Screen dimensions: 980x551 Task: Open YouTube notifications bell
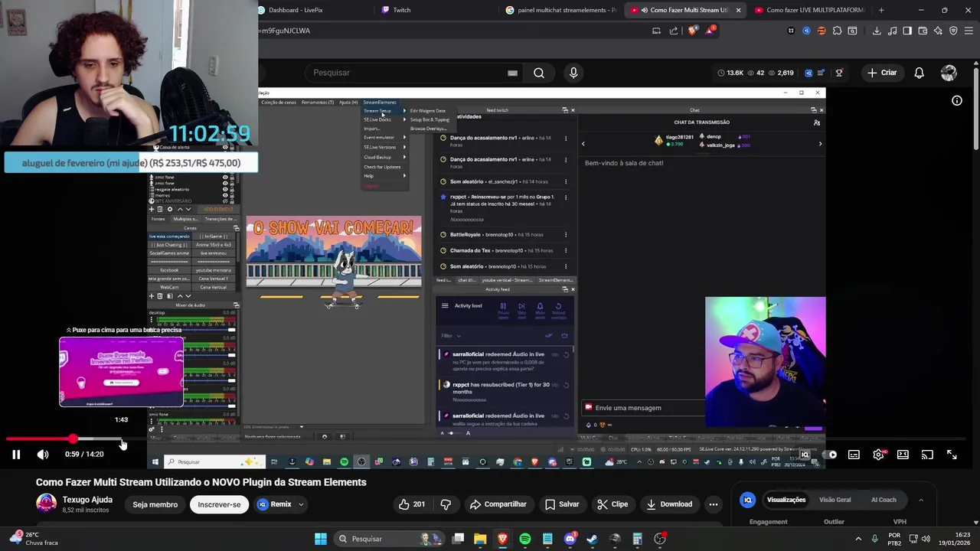coord(919,73)
